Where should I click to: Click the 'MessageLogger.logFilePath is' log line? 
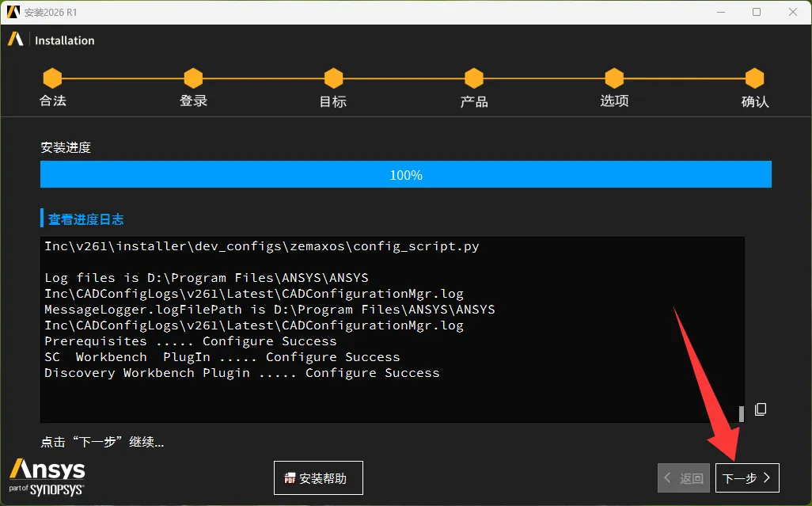270,310
